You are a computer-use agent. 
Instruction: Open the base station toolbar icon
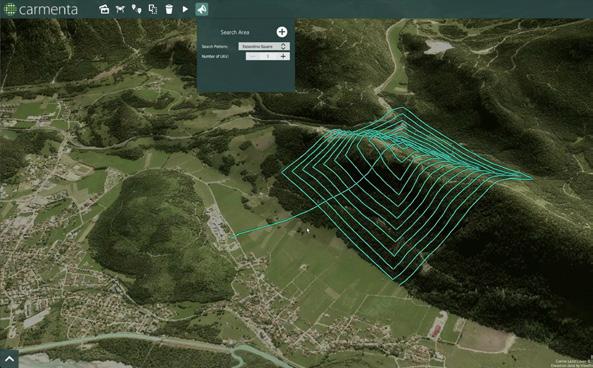104,9
